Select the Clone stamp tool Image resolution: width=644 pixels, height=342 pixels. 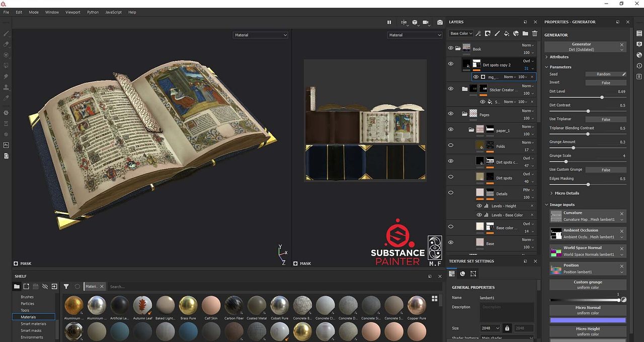pos(6,87)
